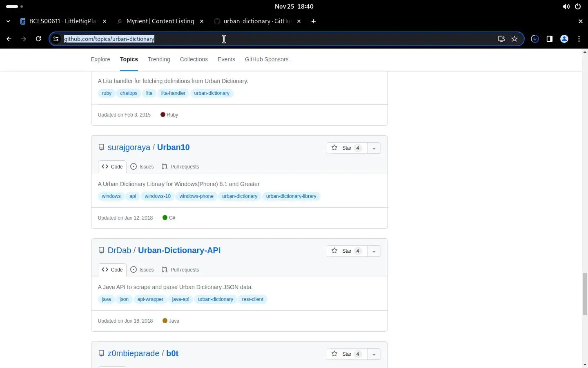The height and width of the screenshot is (368, 588).
Task: Select the json topic tag
Action: coord(124,299)
